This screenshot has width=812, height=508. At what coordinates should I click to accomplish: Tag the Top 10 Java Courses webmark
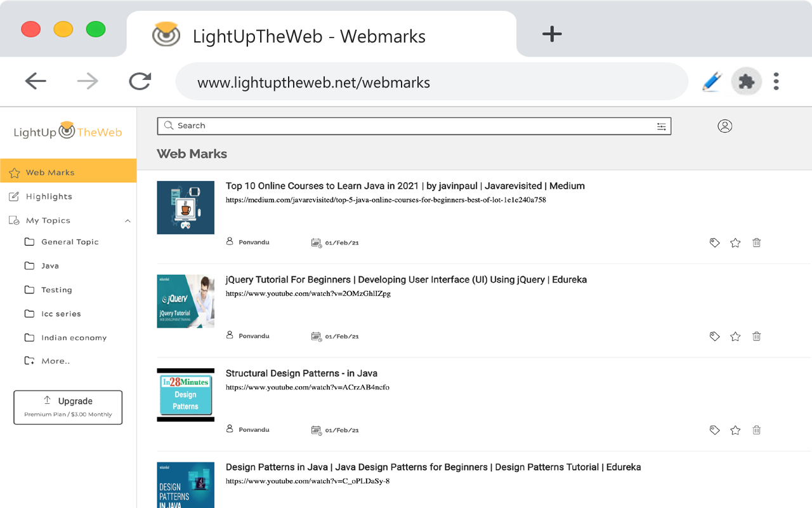click(x=714, y=243)
